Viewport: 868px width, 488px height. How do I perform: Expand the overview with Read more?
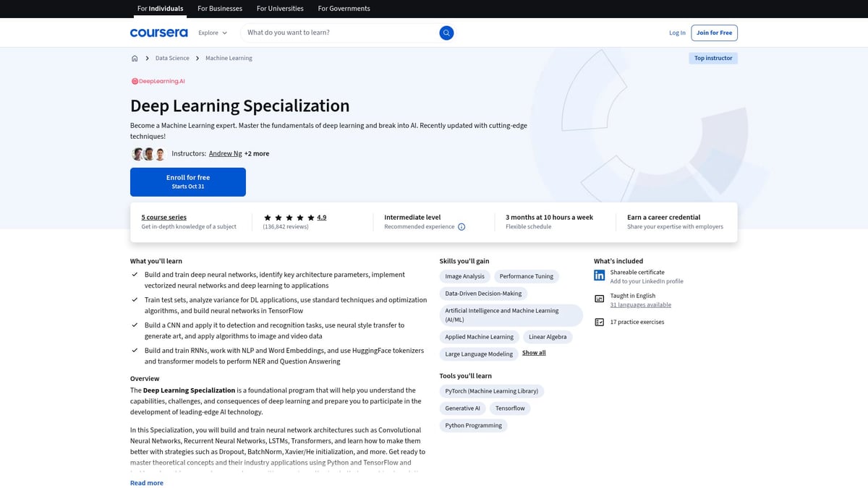[x=147, y=483]
